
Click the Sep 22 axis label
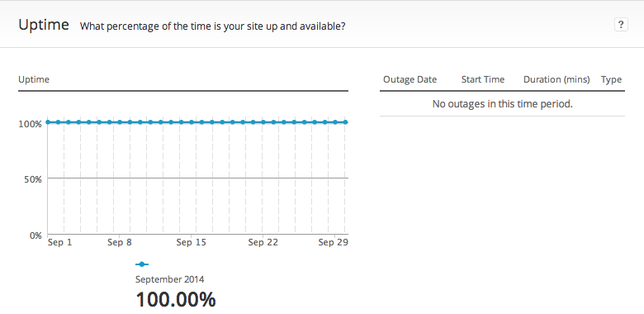(263, 242)
